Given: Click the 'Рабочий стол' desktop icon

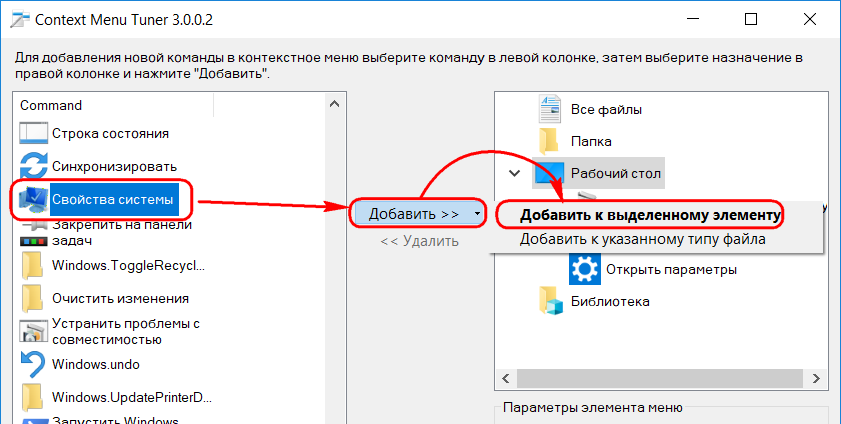Looking at the screenshot, I should (x=549, y=173).
